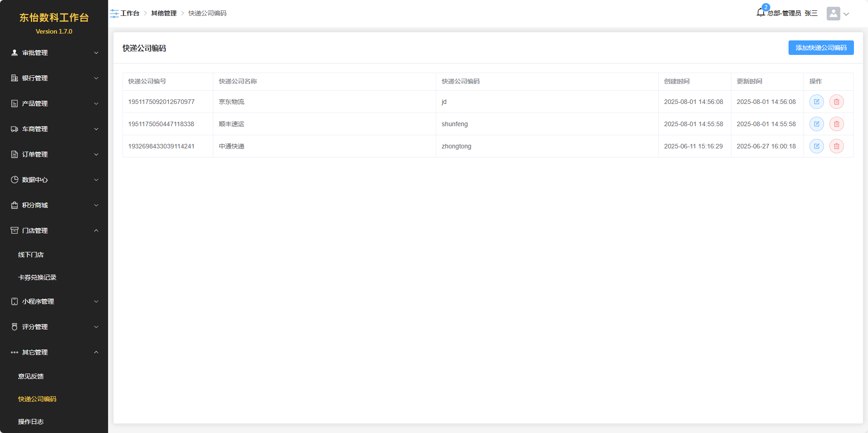This screenshot has width=868, height=433.
Task: Click 添加快递公司编码 button
Action: click(821, 48)
